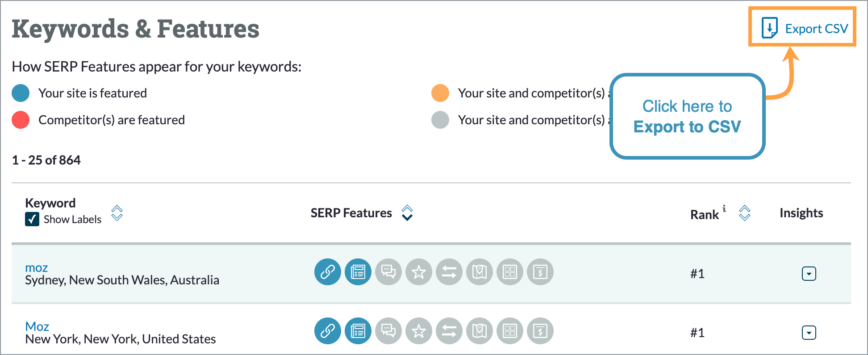This screenshot has width=868, height=355.
Task: Select the Featured Snippet link icon for moz Sydney
Action: 328,272
